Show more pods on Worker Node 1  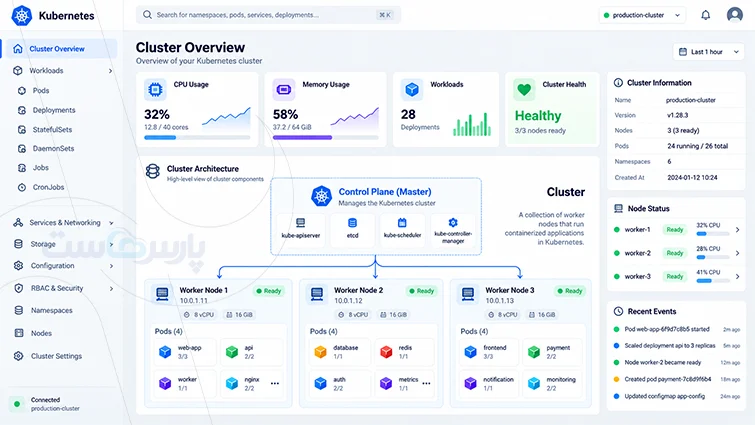click(275, 384)
